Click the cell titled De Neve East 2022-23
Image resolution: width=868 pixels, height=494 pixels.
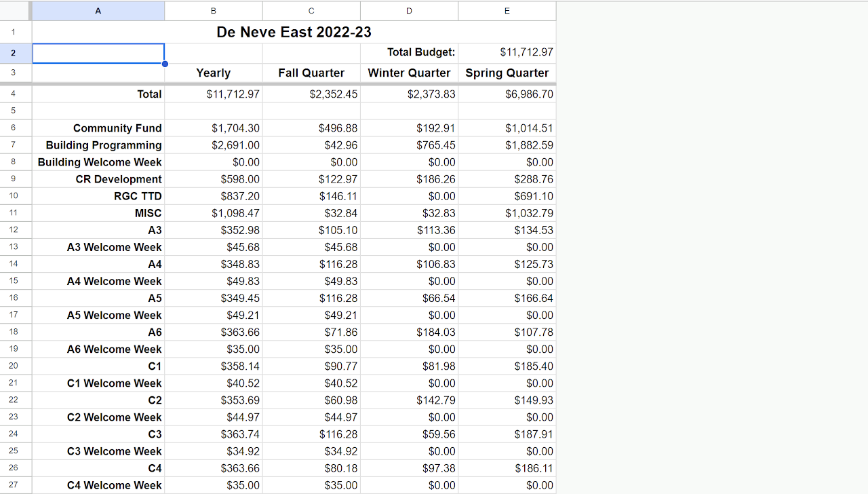pos(294,32)
